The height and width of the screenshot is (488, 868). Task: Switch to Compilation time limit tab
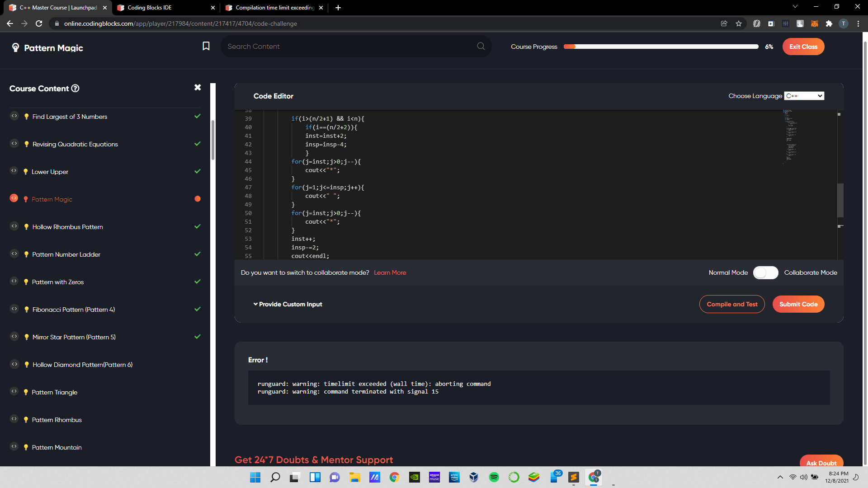(x=274, y=8)
